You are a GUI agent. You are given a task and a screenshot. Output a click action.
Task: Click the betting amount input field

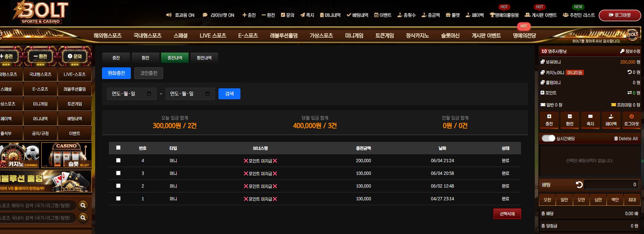click(x=611, y=185)
